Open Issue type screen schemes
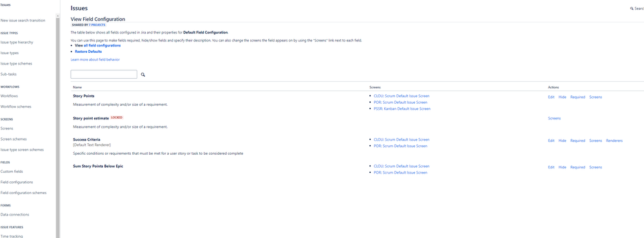Viewport: 644px width, 238px height. pos(22,150)
